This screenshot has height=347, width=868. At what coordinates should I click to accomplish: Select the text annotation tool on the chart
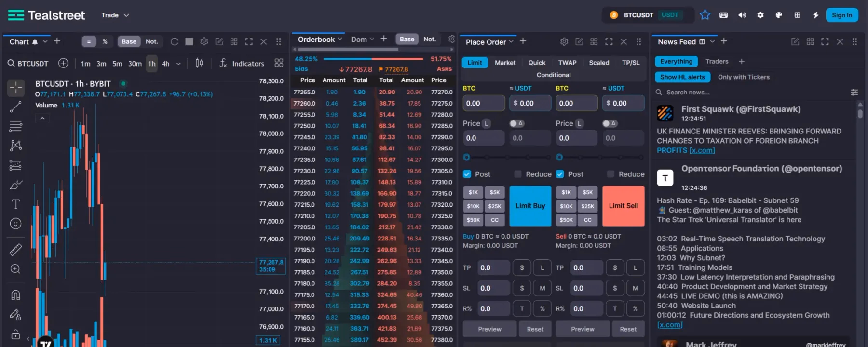coord(16,204)
